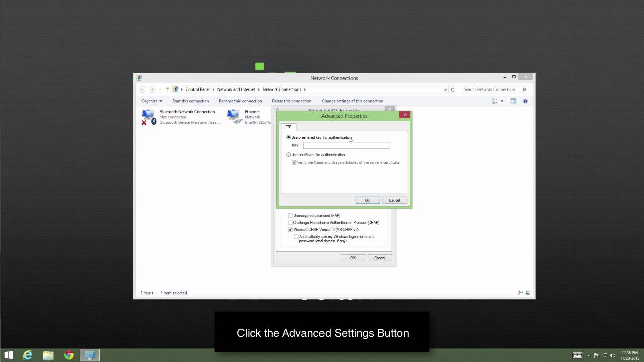Click the preshared Key input field
The image size is (644, 362).
point(346,145)
